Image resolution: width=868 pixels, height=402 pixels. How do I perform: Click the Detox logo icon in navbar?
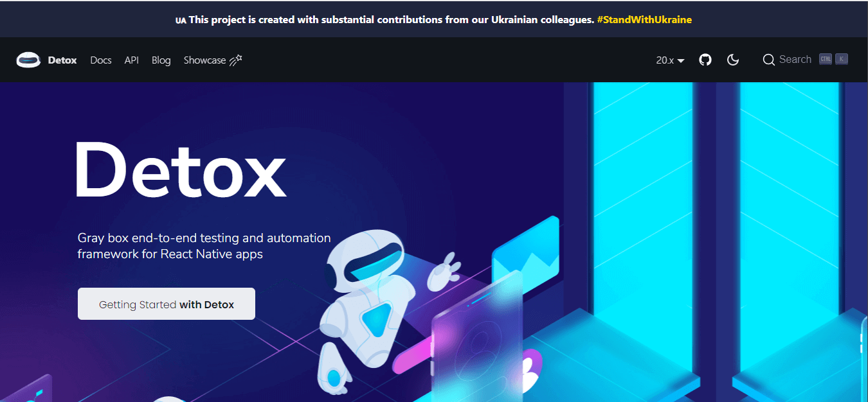pyautogui.click(x=29, y=60)
